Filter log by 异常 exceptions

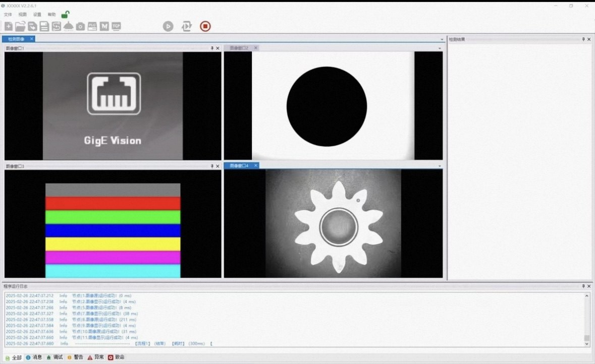95,357
